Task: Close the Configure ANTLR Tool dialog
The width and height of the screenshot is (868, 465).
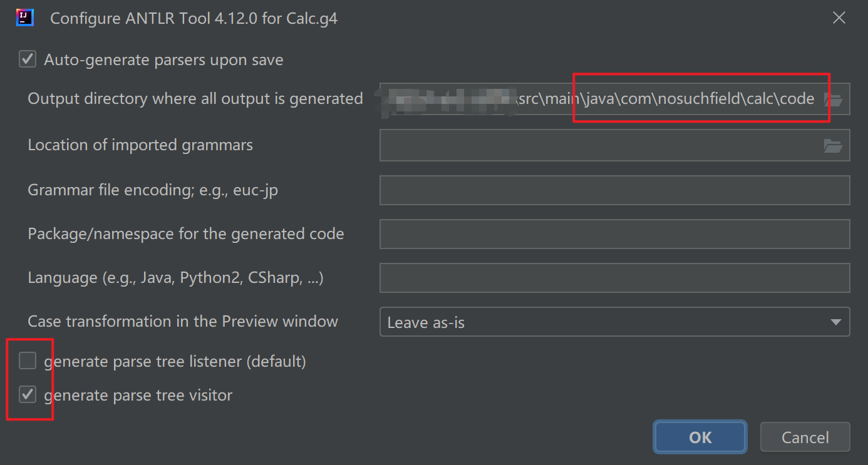Action: coord(839,18)
